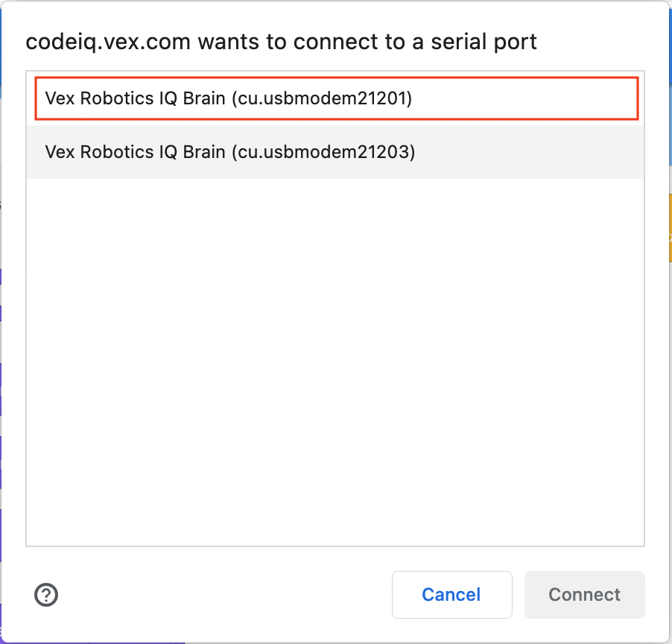Screen dimensions: 672x644
Task: Highlight the gray-shaded usbmodem21203 device row
Action: [335, 152]
